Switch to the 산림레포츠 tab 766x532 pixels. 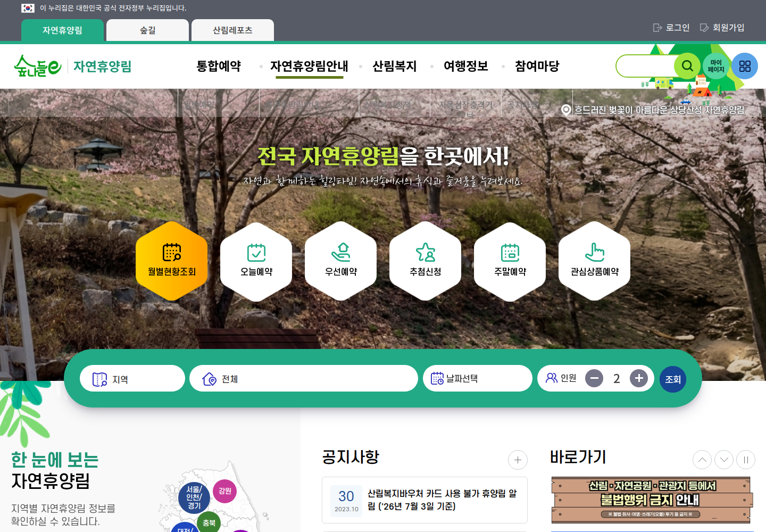click(x=232, y=30)
